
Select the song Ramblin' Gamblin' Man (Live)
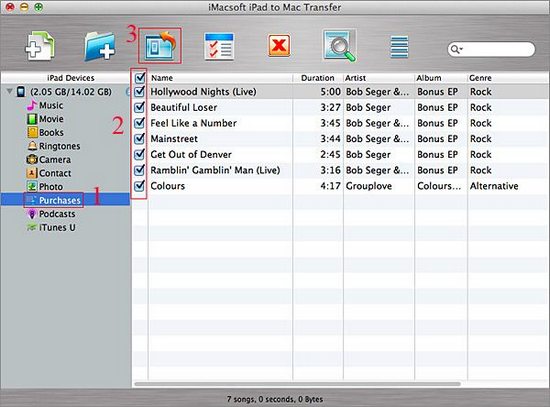coord(215,170)
